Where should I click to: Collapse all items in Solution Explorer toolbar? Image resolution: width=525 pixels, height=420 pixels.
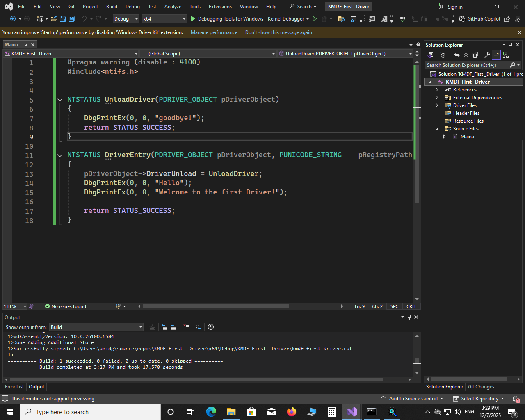point(466,55)
